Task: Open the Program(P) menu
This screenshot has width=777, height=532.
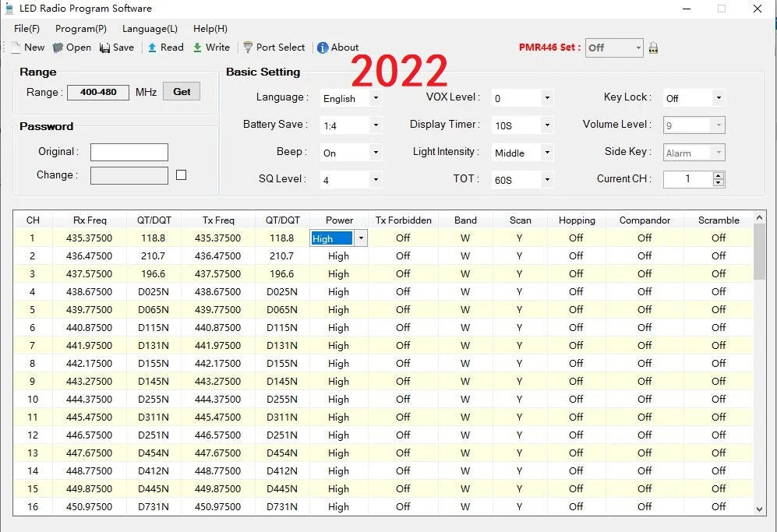Action: (x=81, y=29)
